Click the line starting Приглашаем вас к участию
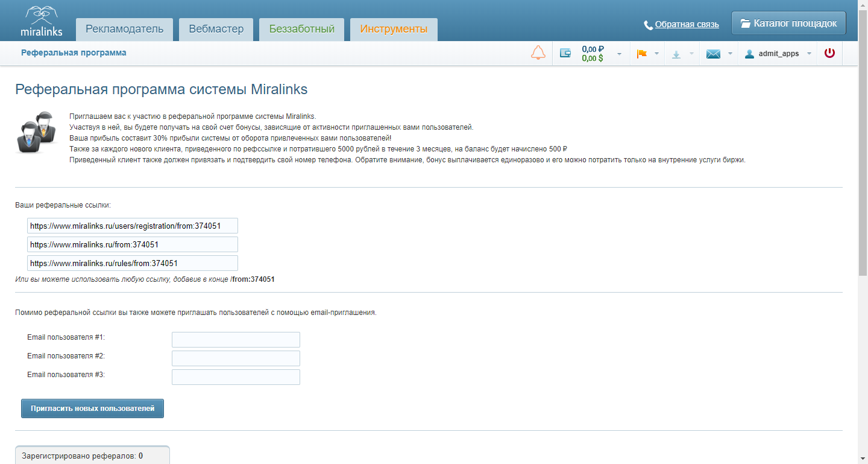 point(193,116)
